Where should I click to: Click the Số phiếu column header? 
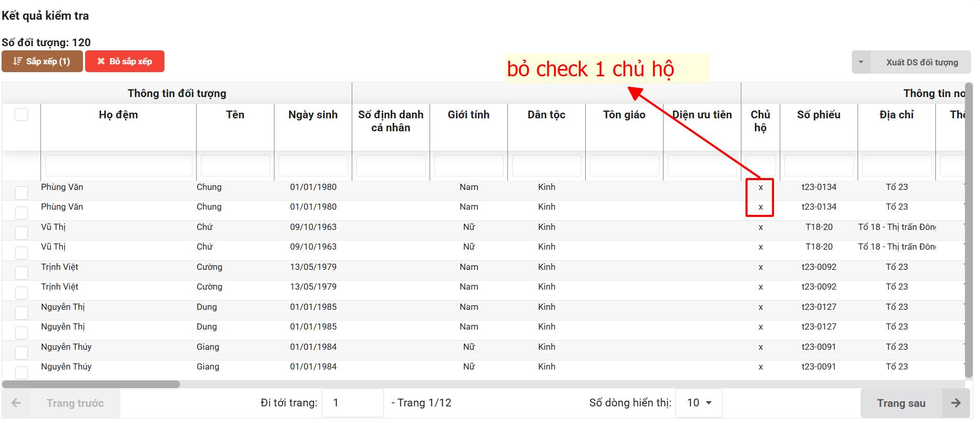tap(819, 115)
